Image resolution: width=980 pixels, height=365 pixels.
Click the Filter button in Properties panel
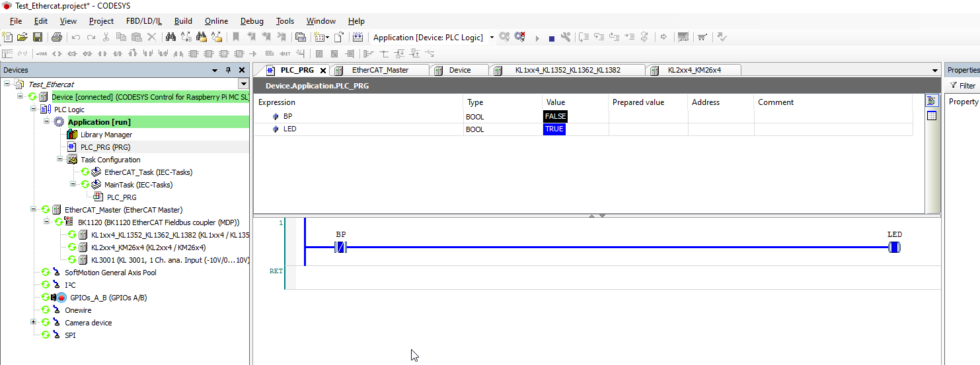(963, 86)
